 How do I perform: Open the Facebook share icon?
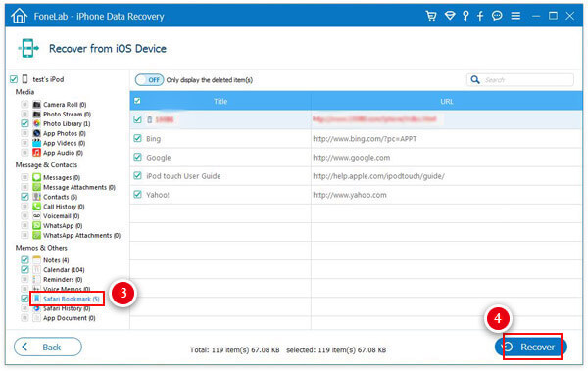pyautogui.click(x=480, y=16)
